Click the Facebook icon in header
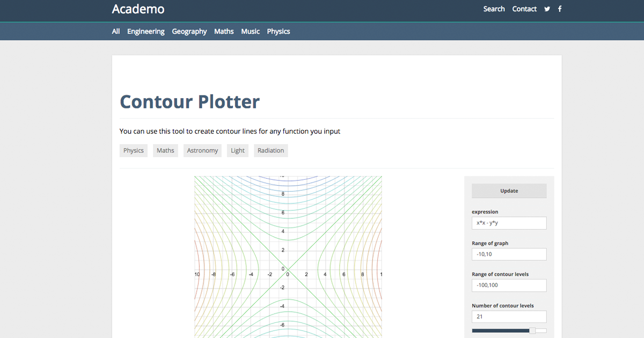This screenshot has width=644, height=338. (560, 9)
